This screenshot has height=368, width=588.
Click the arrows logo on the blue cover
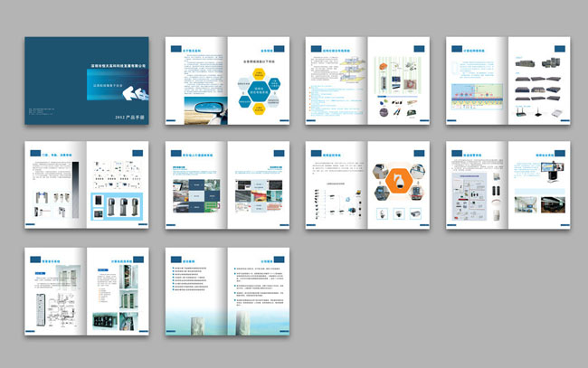point(129,91)
